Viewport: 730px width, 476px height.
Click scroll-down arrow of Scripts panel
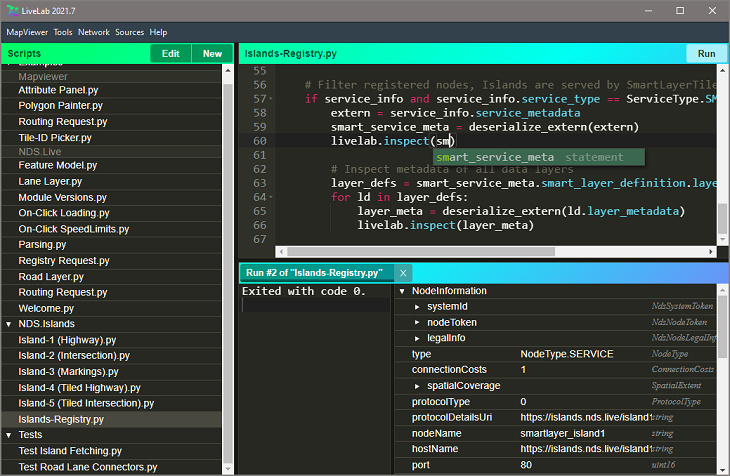coord(228,469)
